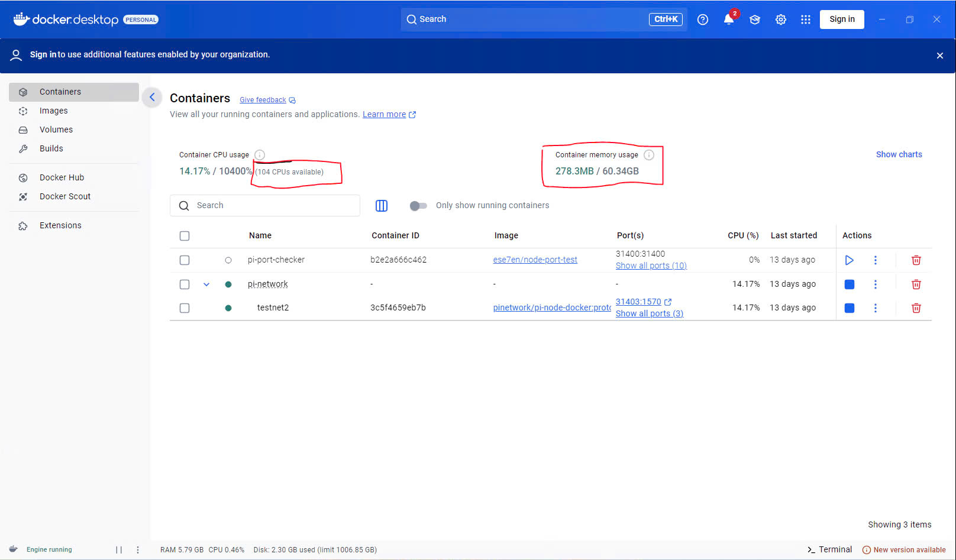Click the Learning center graduation cap icon
The height and width of the screenshot is (560, 956).
pyautogui.click(x=754, y=20)
